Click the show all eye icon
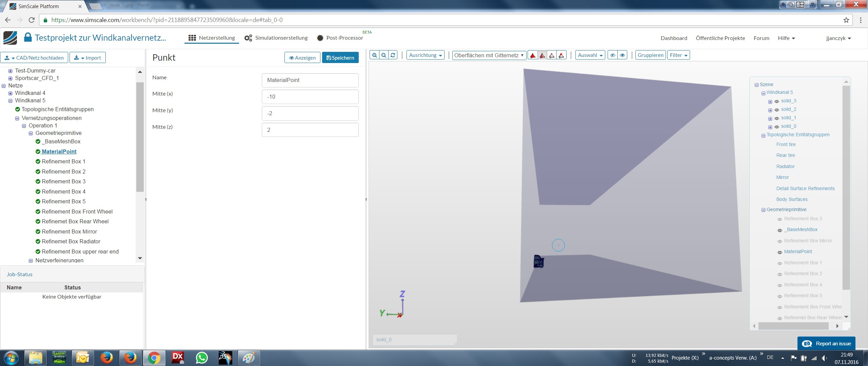This screenshot has height=366, width=868. 623,55
